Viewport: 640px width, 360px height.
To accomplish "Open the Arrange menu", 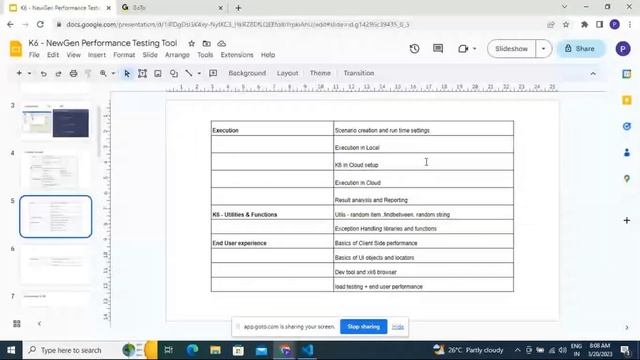I will (x=177, y=55).
